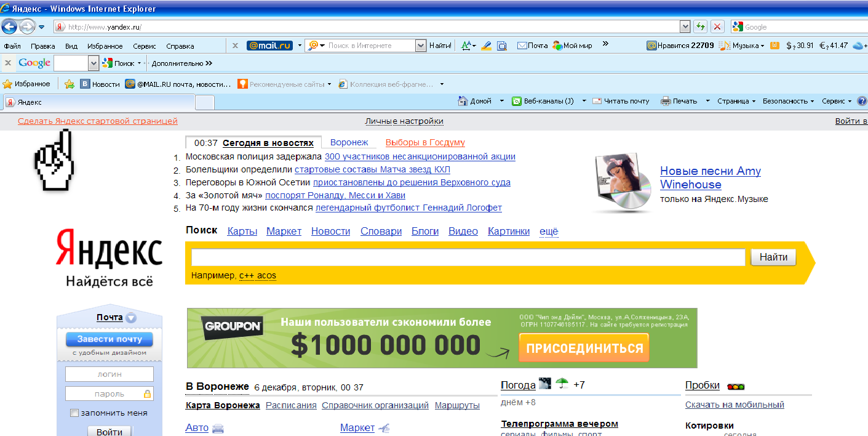Click Читать почту mail icon

597,101
